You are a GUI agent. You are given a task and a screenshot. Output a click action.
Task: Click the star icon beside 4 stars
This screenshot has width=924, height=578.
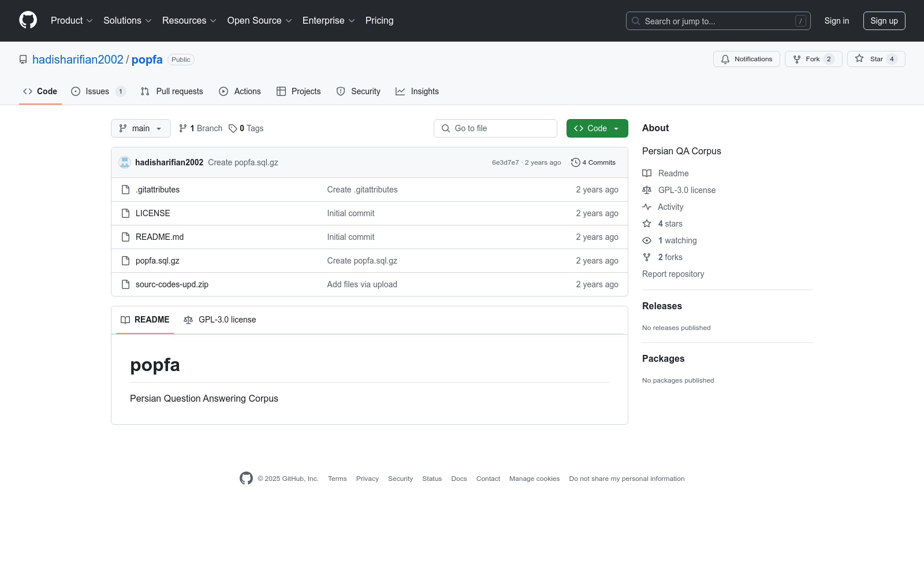click(x=647, y=224)
